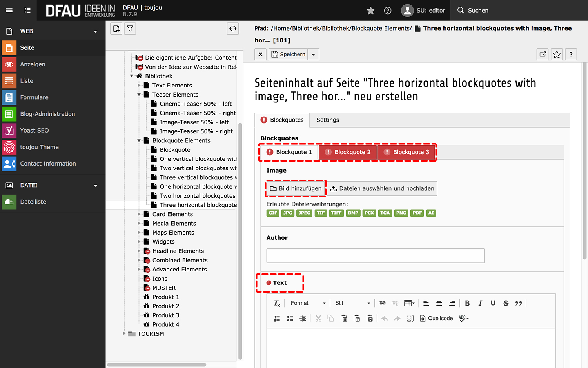Image resolution: width=588 pixels, height=368 pixels.
Task: Open the toujou Theme module
Action: [53, 147]
